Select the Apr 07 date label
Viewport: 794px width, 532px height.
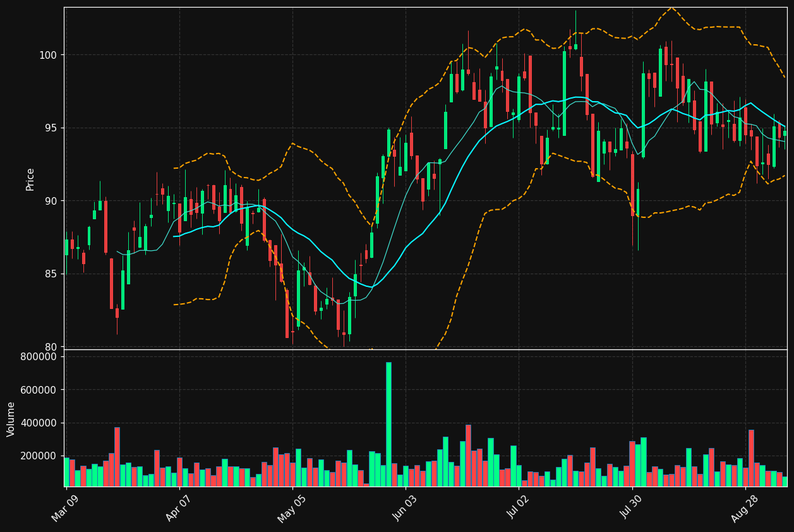(x=179, y=507)
